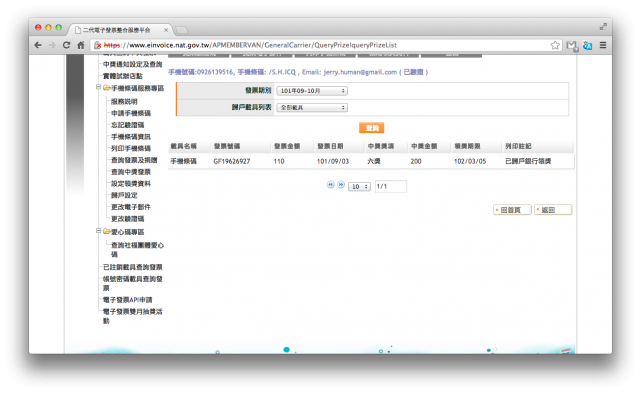This screenshot has height=394, width=640.
Task: Toggle fullscreen with the window expand arrows
Action: [603, 27]
